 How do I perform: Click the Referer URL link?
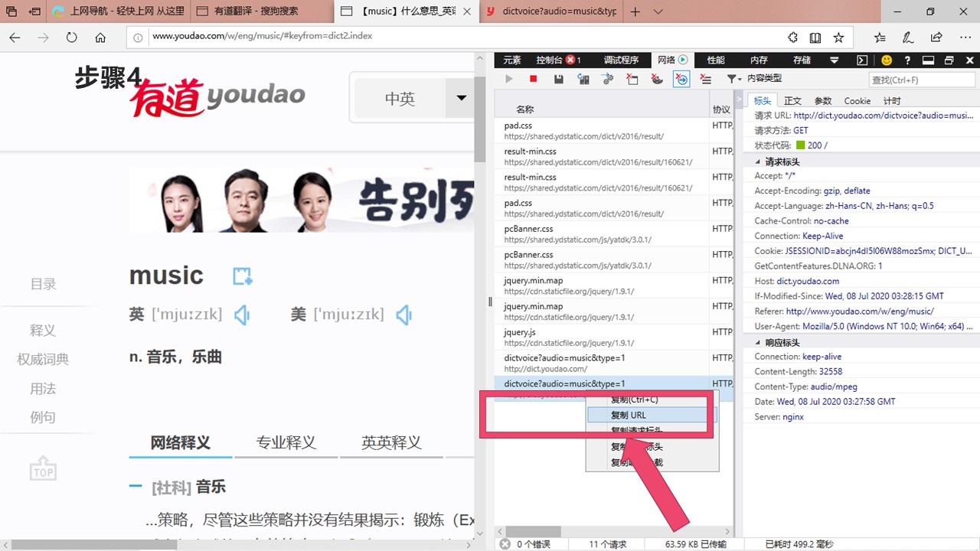point(860,311)
